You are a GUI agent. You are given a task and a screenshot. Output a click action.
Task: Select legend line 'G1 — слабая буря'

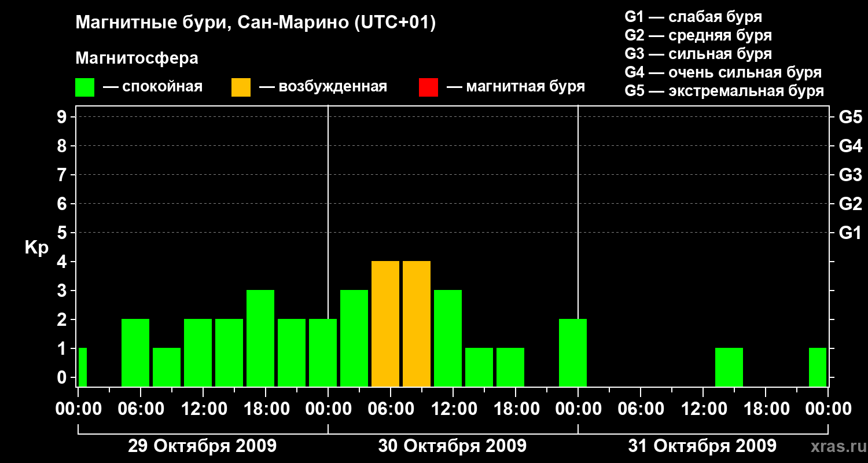tap(693, 17)
